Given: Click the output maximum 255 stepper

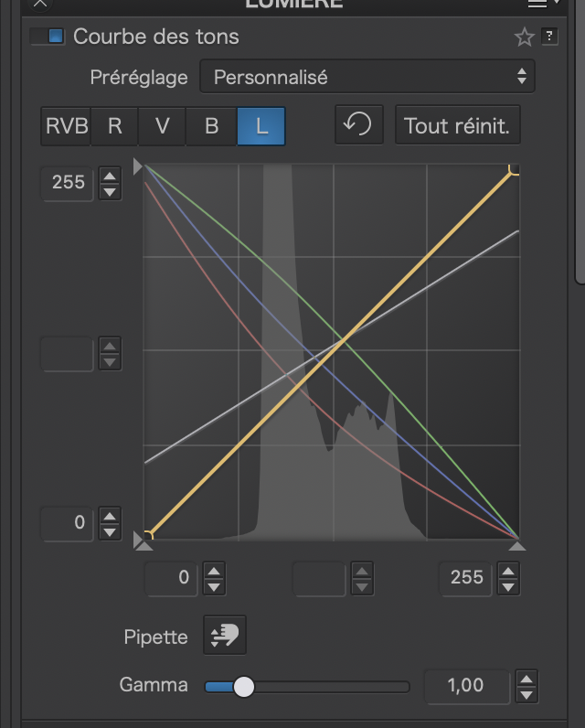Looking at the screenshot, I should [110, 182].
